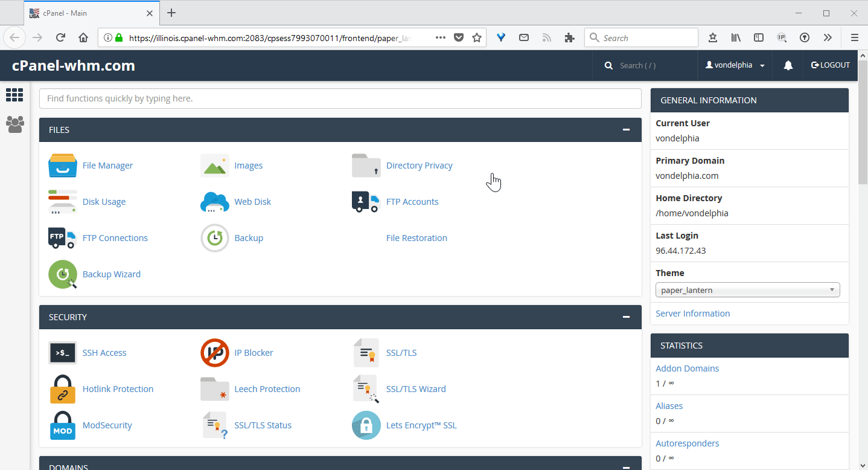Collapse the DOMAINS section
The width and height of the screenshot is (868, 470).
[x=627, y=467]
